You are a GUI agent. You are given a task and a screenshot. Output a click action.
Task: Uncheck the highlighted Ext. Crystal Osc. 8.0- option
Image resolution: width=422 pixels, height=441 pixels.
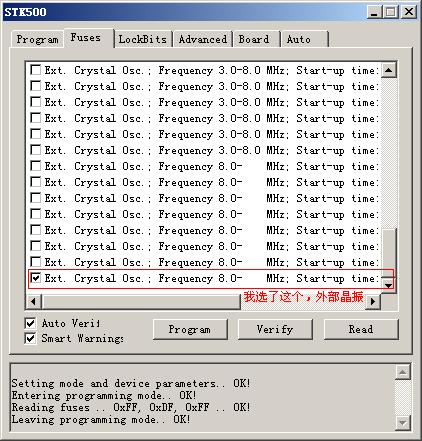coord(35,278)
